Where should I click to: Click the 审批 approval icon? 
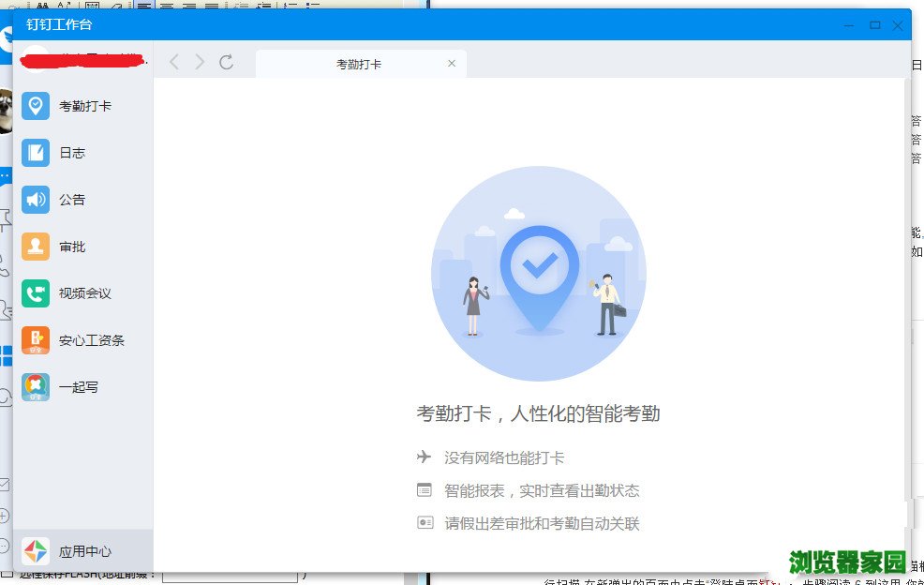click(x=35, y=246)
